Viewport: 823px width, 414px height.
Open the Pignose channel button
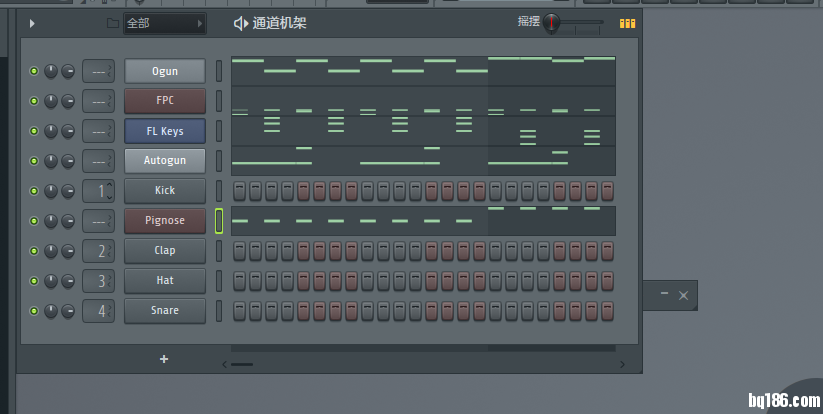[165, 220]
